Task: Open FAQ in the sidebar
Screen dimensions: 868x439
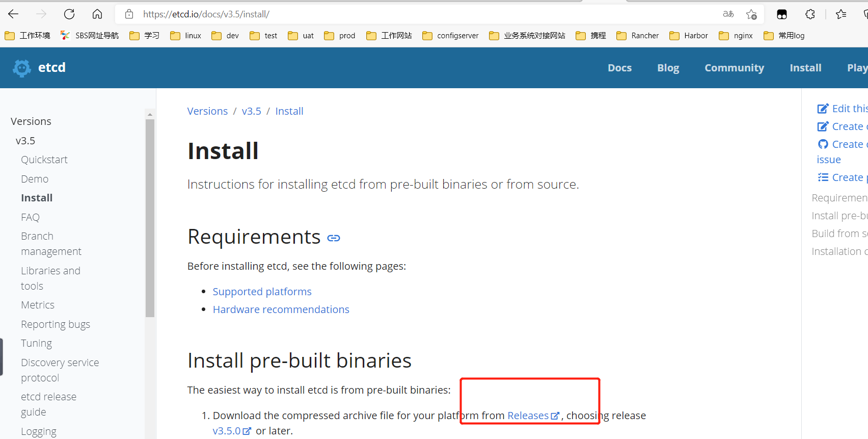Action: 30,217
